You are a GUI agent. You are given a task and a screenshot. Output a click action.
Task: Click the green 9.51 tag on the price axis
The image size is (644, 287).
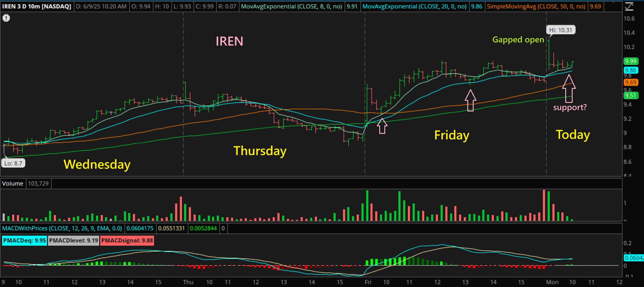[x=631, y=96]
